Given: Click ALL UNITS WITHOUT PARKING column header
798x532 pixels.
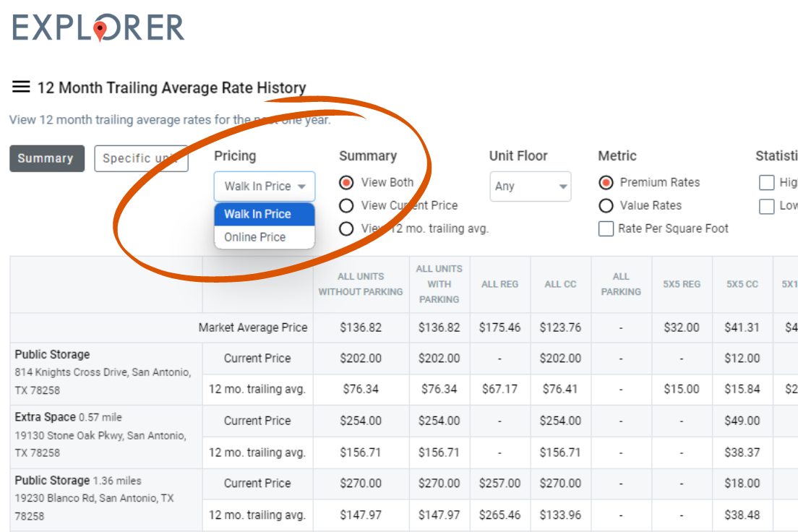Looking at the screenshot, I should 361,284.
